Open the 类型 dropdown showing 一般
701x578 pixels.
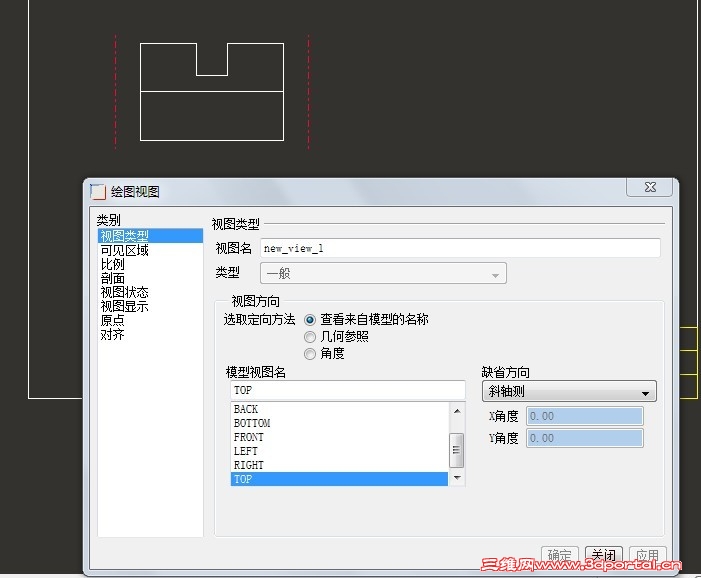click(x=383, y=273)
